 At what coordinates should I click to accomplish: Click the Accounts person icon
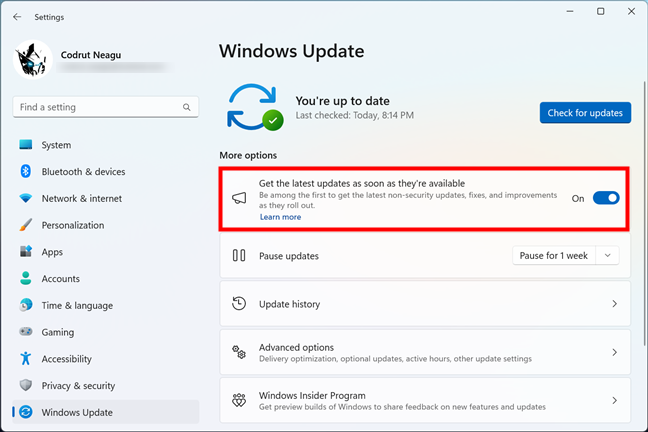[x=26, y=278]
